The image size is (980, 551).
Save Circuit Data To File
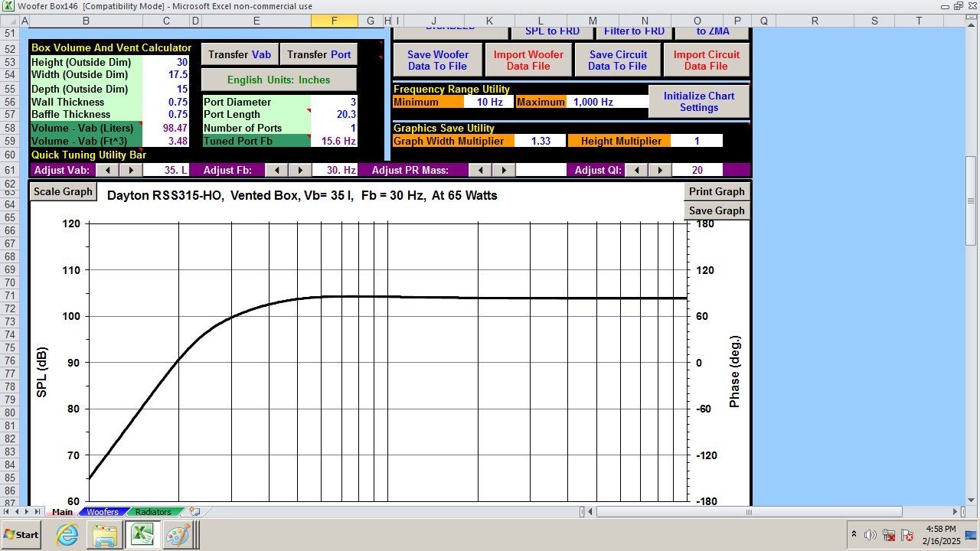tap(618, 60)
